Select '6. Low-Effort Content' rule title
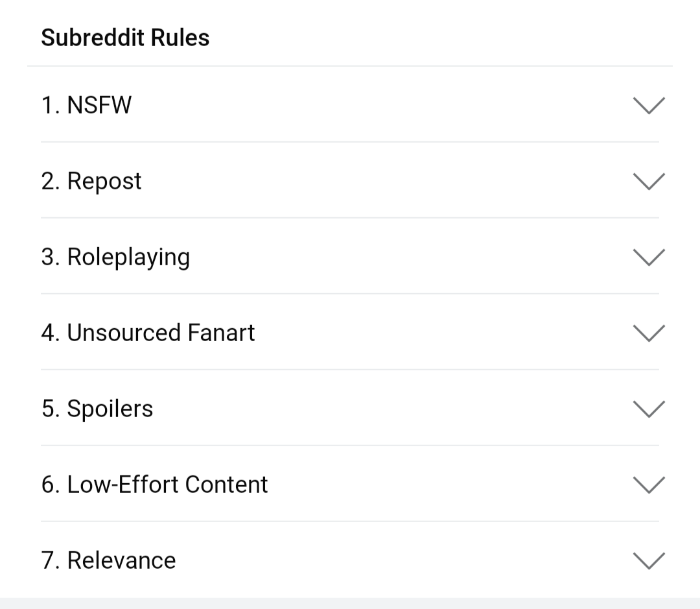 154,484
